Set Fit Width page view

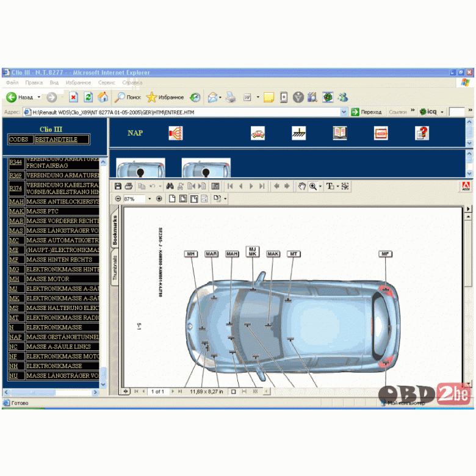[x=194, y=199]
